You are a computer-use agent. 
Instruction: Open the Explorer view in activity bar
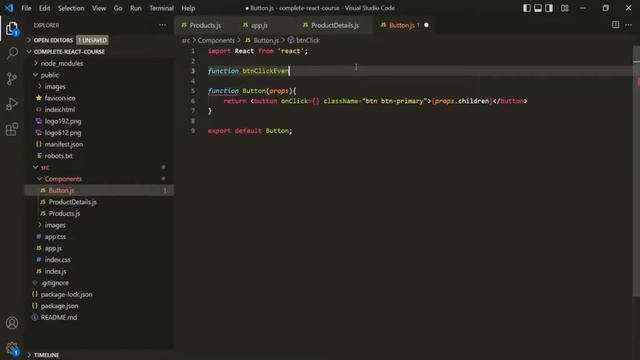click(x=12, y=29)
